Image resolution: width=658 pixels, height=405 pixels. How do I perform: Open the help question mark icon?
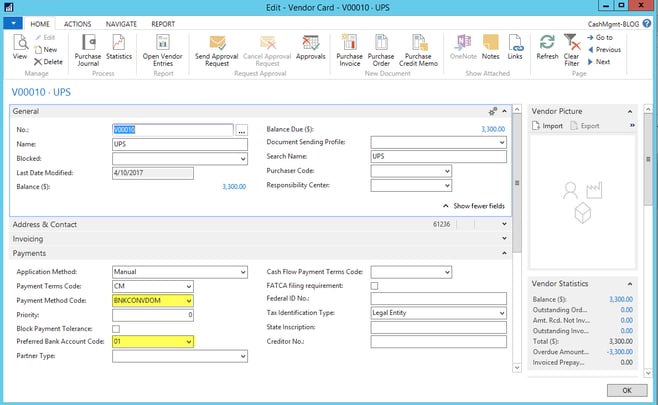coord(647,24)
